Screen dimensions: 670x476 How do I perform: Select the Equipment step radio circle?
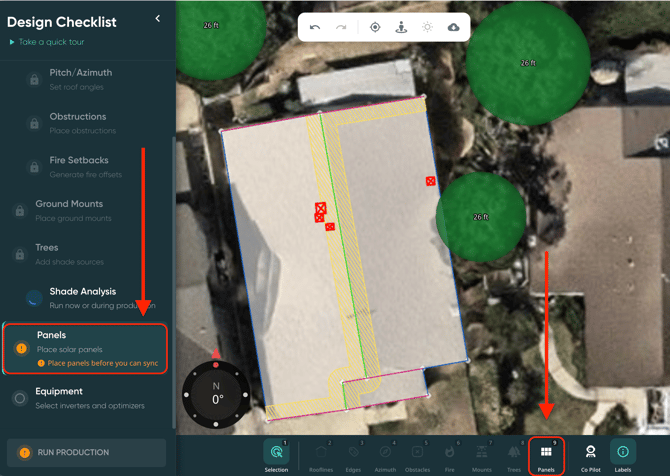[19, 398]
